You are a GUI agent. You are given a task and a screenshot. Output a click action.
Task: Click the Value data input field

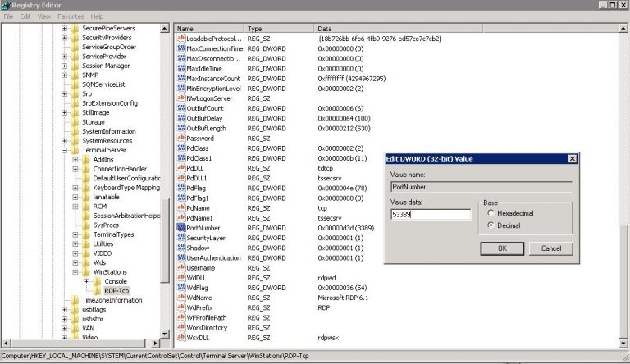(431, 214)
